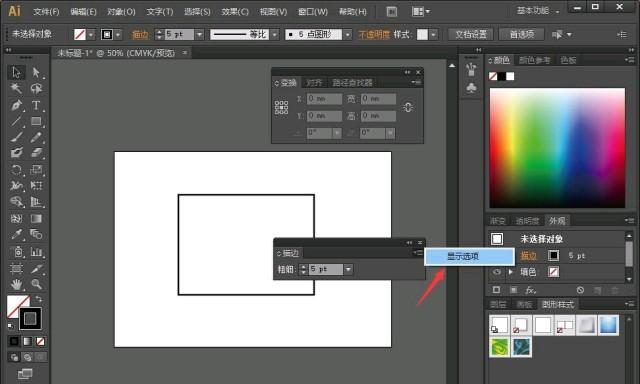This screenshot has height=384, width=640.
Task: Pick the Lasso tool
Action: tap(36, 88)
